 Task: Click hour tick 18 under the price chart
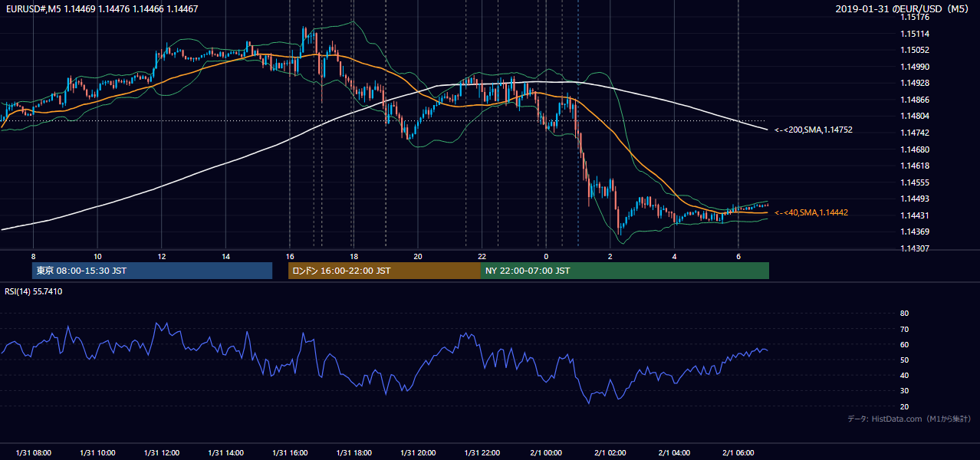click(354, 256)
